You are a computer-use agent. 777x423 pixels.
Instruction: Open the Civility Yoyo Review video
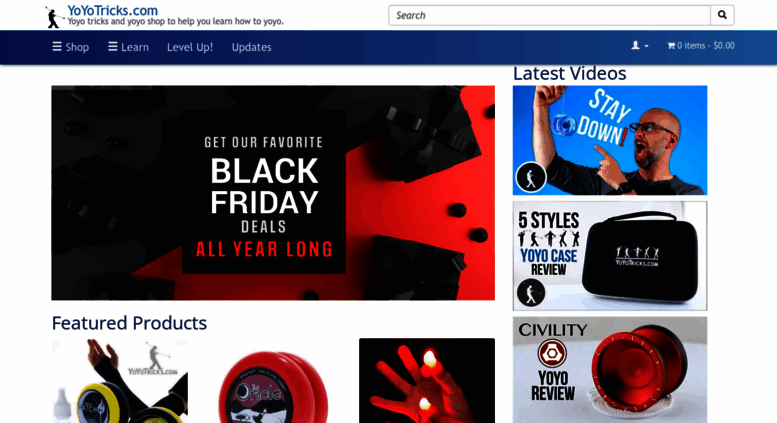tap(610, 370)
